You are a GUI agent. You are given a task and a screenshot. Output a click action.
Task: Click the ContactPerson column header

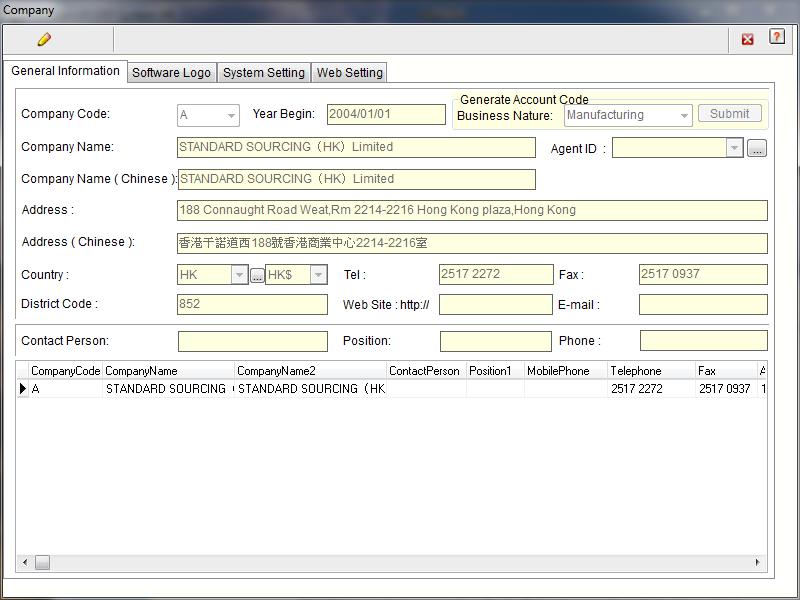coord(426,371)
